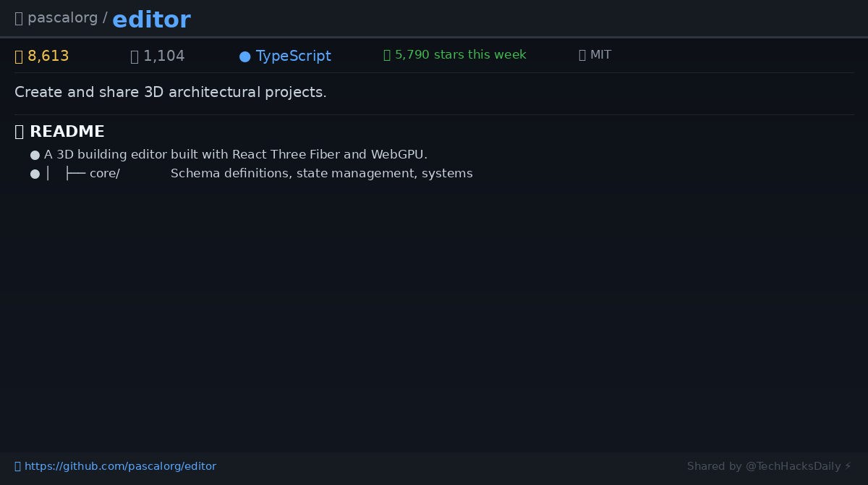Click the 5,790 stars this week text
Viewport: 868px width, 485px height.
460,55
